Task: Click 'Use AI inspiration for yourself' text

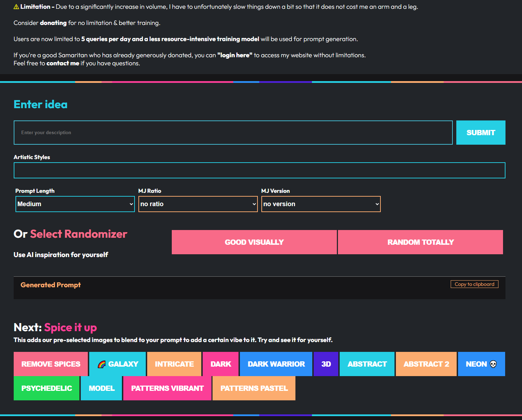Action: (x=61, y=255)
